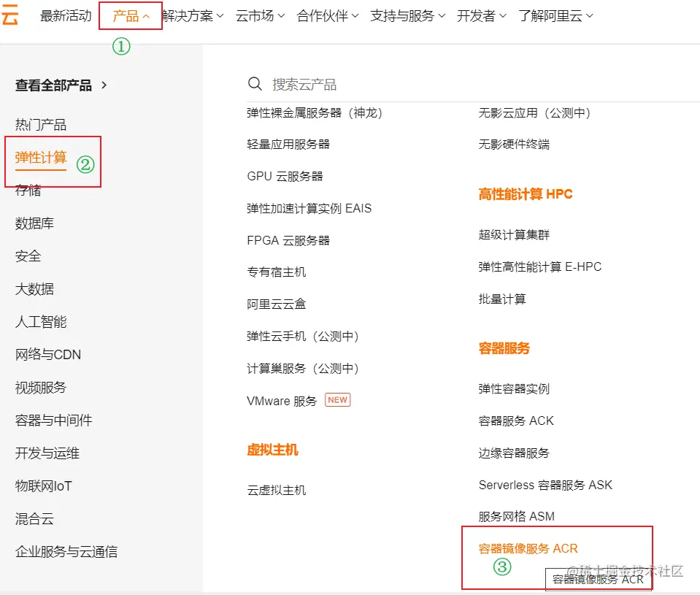Open the 最新活动 menu item

(x=66, y=15)
